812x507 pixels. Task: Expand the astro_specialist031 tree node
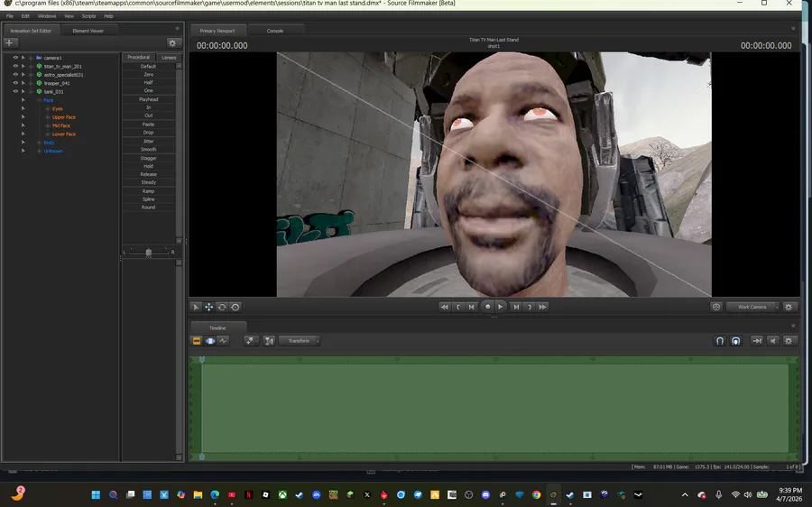pyautogui.click(x=31, y=75)
